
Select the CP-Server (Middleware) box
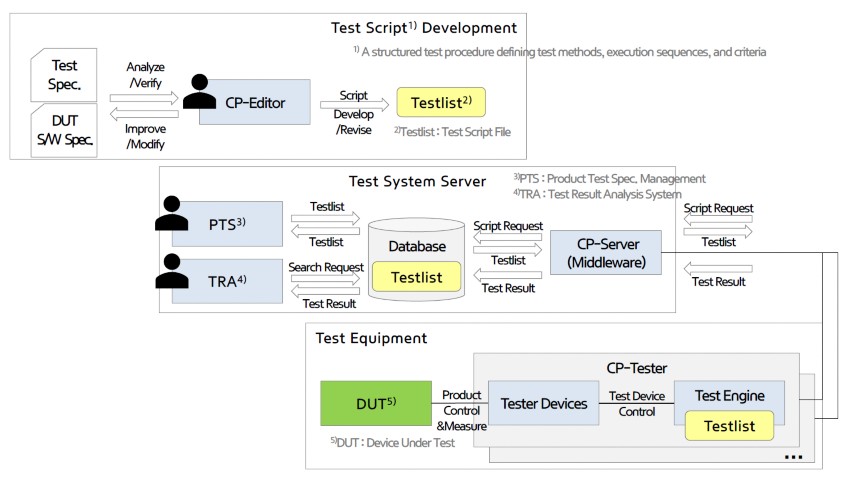pyautogui.click(x=606, y=253)
